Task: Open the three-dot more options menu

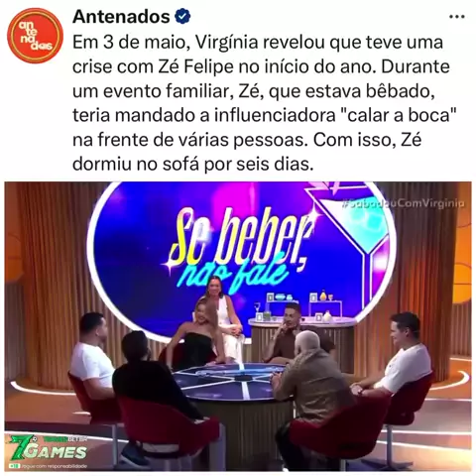Action: point(457,17)
